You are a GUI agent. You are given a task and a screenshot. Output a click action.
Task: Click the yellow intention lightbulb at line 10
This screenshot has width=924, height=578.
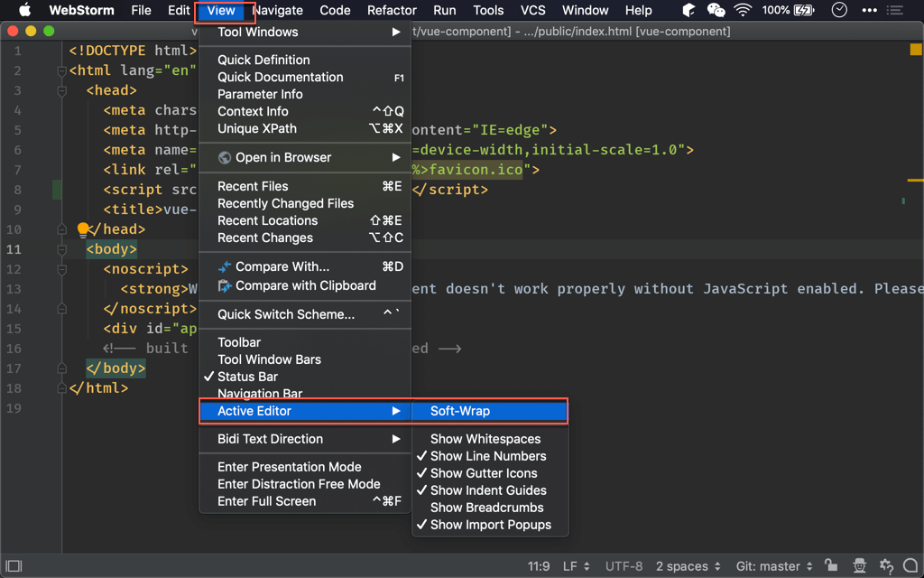point(83,229)
